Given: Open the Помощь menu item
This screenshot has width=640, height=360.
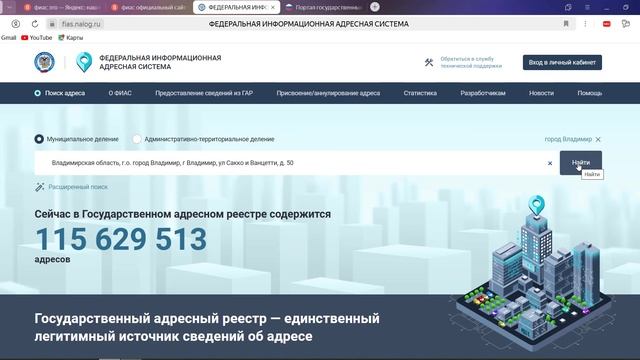Looking at the screenshot, I should (x=589, y=93).
